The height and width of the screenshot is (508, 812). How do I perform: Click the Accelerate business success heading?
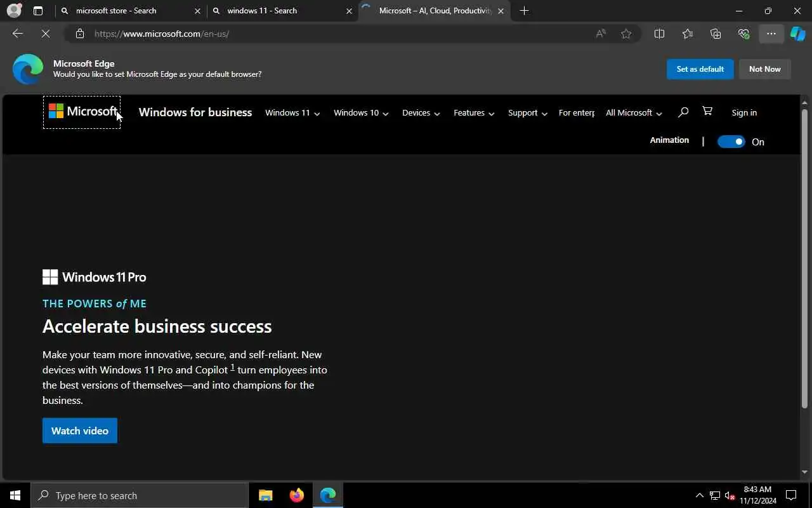157,326
